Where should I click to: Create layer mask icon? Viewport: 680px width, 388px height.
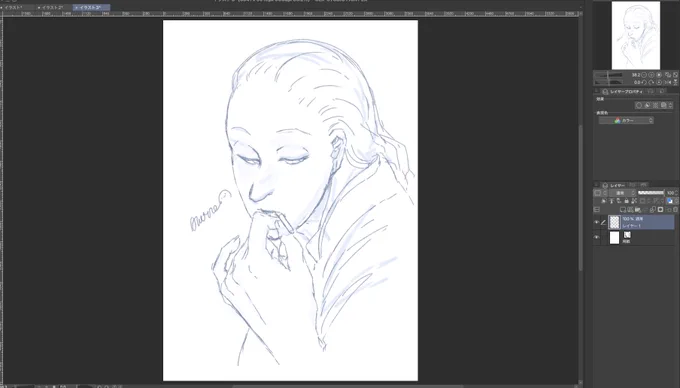[660, 209]
